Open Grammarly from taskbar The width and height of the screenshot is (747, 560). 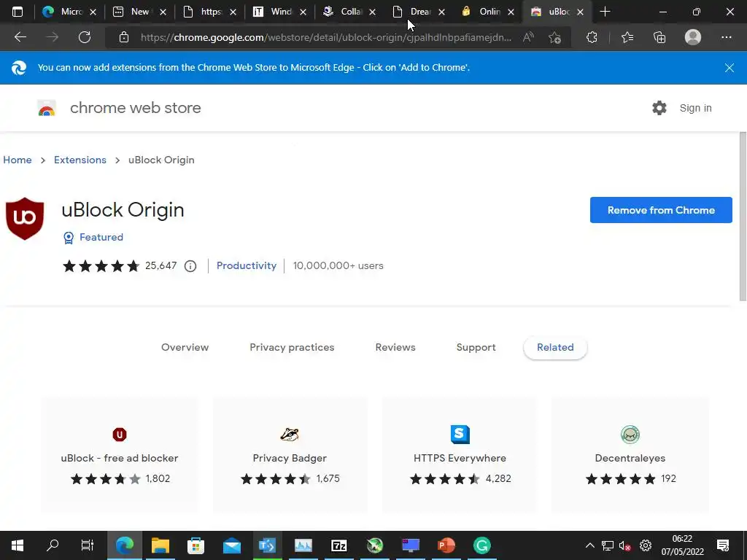[x=482, y=545]
